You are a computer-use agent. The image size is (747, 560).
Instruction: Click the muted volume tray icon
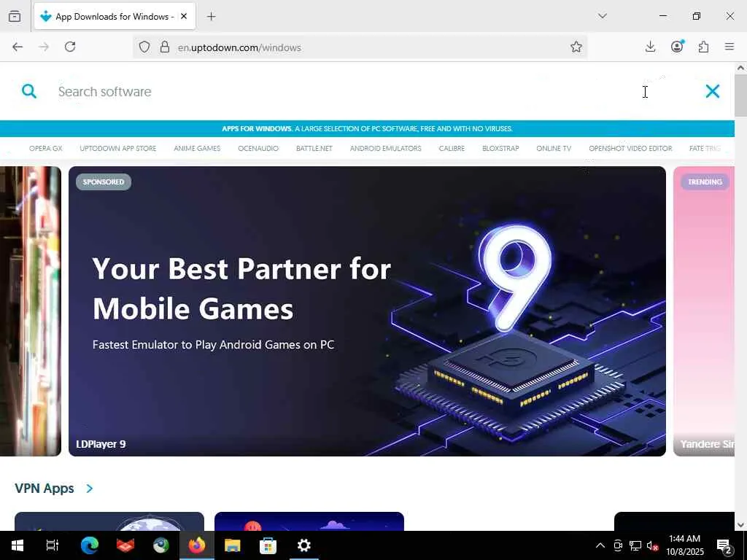pos(653,545)
